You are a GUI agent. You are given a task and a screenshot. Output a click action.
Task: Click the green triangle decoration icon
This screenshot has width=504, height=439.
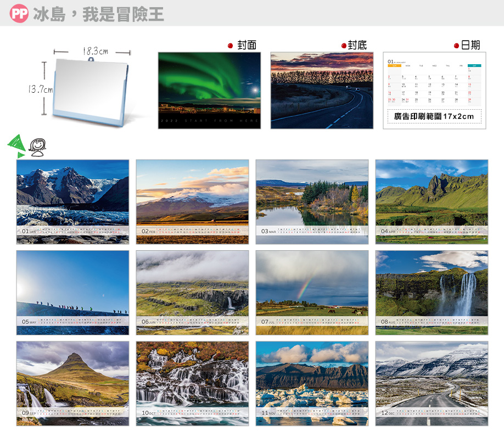point(16,145)
